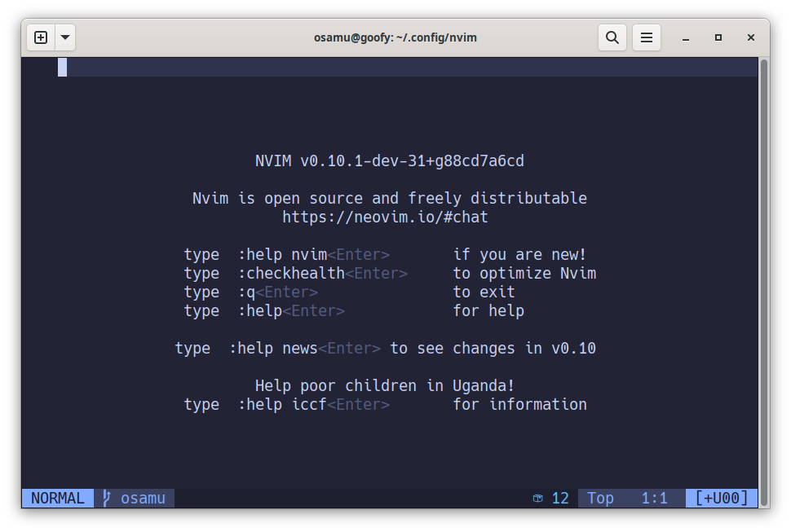This screenshot has width=791, height=532.
Task: Expand the dropdown arrow beside new tab
Action: 64,37
